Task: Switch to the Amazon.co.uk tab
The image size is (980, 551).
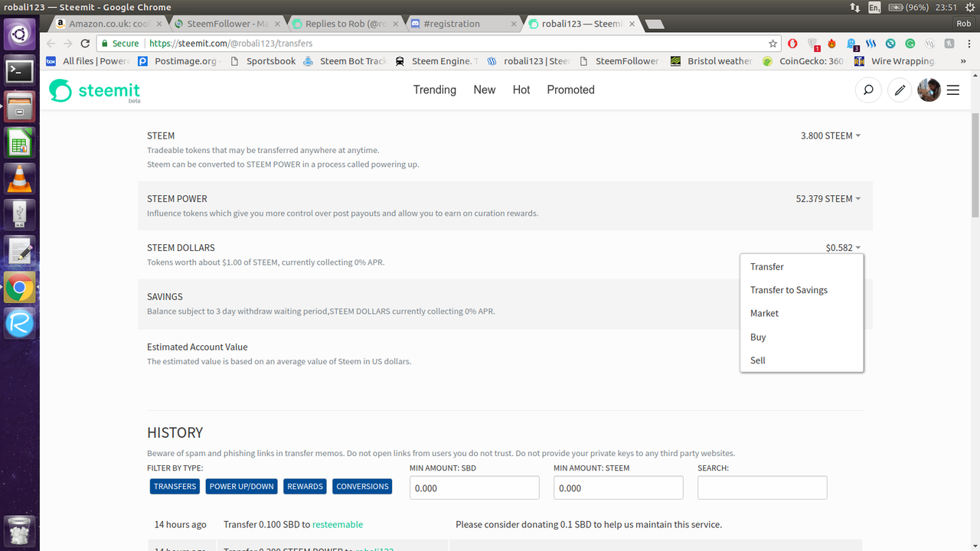Action: pyautogui.click(x=107, y=24)
